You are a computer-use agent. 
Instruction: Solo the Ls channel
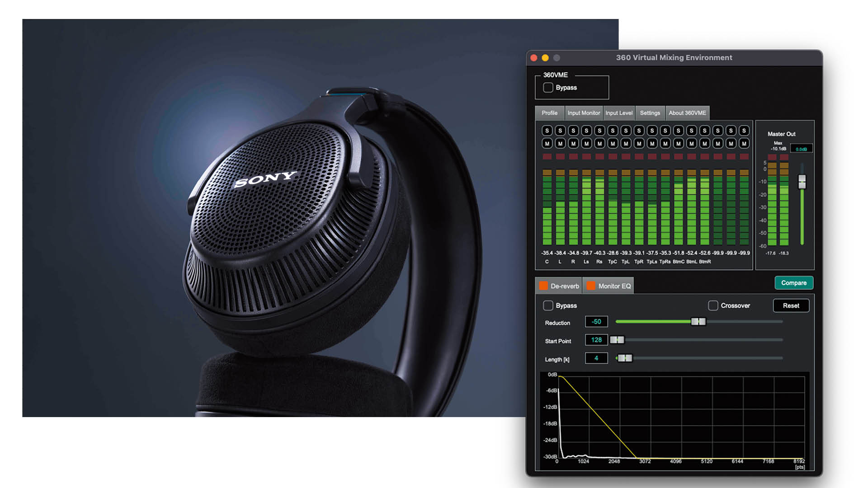point(586,131)
